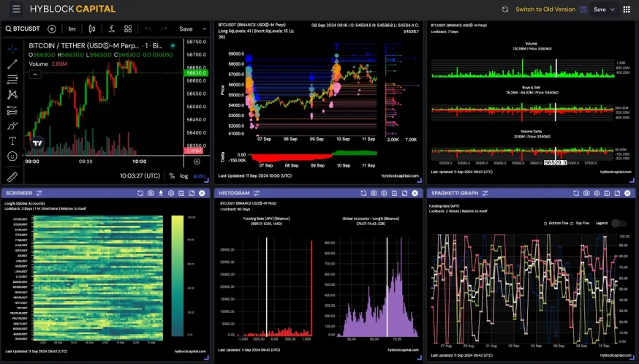Open the hamburger menu beside Hyblock logo
The image size is (639, 364).
(x=16, y=9)
